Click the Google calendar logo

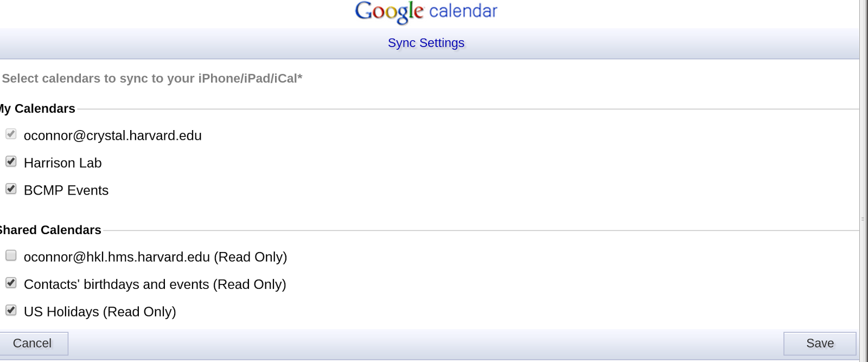(x=426, y=12)
